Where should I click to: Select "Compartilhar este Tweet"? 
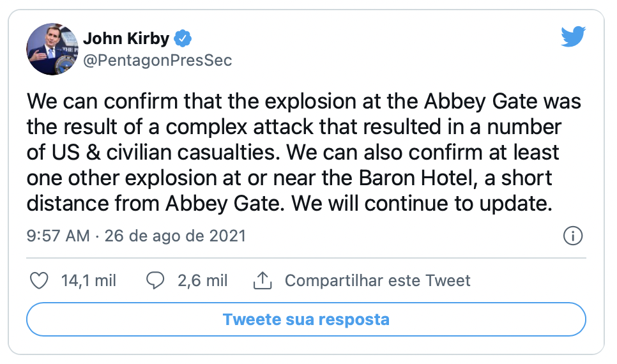click(377, 280)
